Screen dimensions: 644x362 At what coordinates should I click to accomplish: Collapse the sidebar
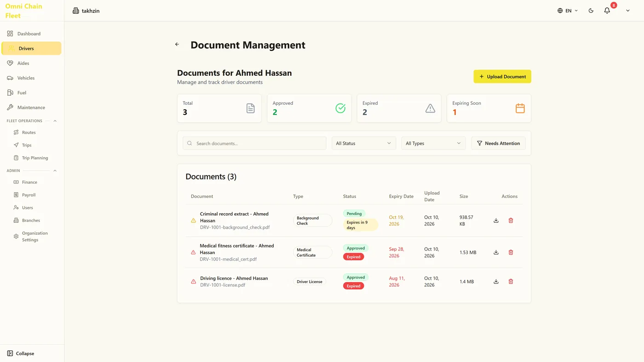tap(21, 353)
